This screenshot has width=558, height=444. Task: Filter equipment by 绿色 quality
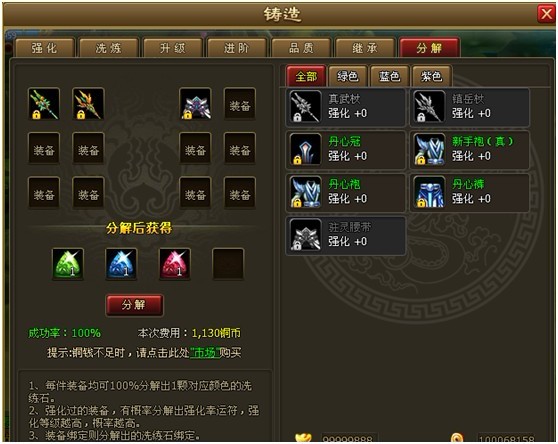click(x=348, y=76)
